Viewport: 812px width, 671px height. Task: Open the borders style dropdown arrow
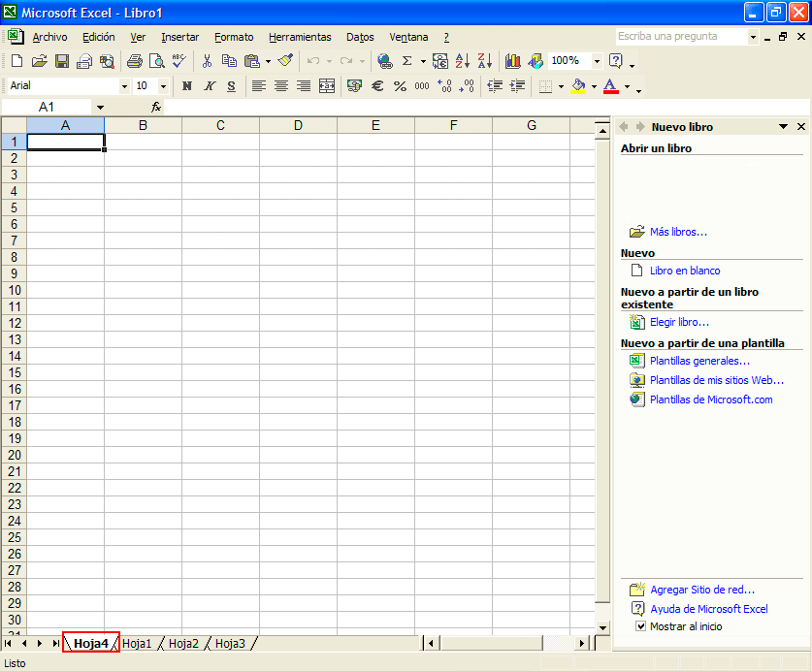[x=561, y=86]
